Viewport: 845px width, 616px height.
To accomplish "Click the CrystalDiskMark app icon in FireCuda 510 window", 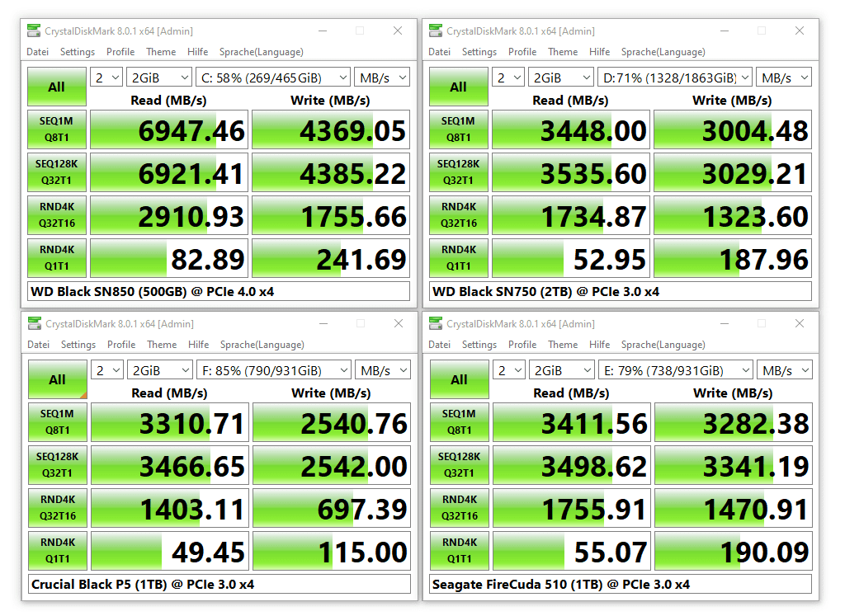I will pos(436,323).
